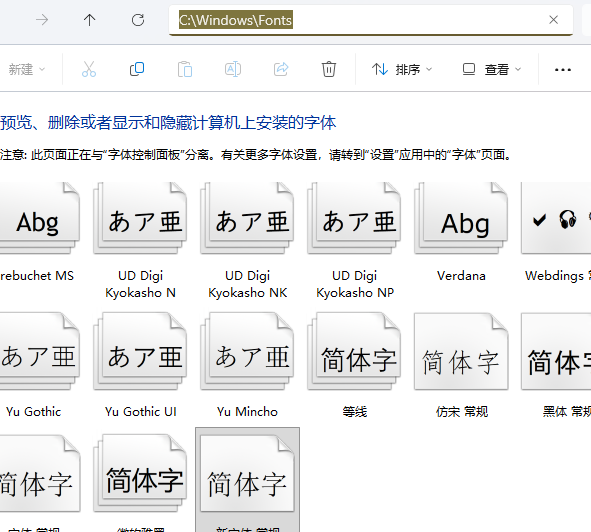Open the 排序 sort dropdown

click(402, 69)
